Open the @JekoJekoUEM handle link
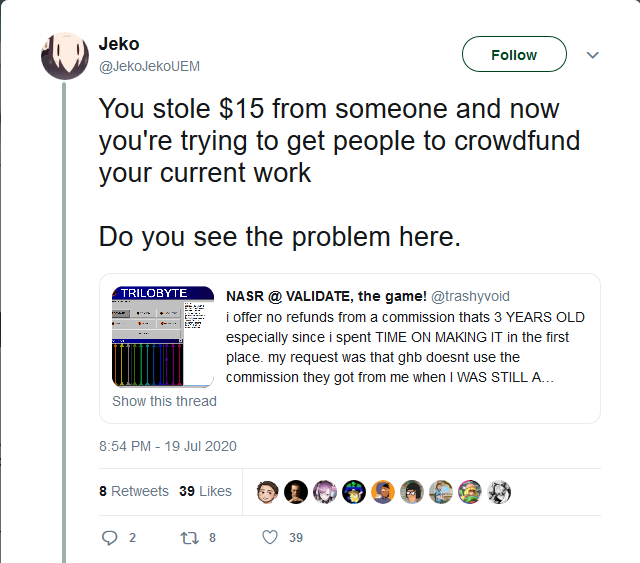Viewport: 640px width, 563px height. (149, 66)
